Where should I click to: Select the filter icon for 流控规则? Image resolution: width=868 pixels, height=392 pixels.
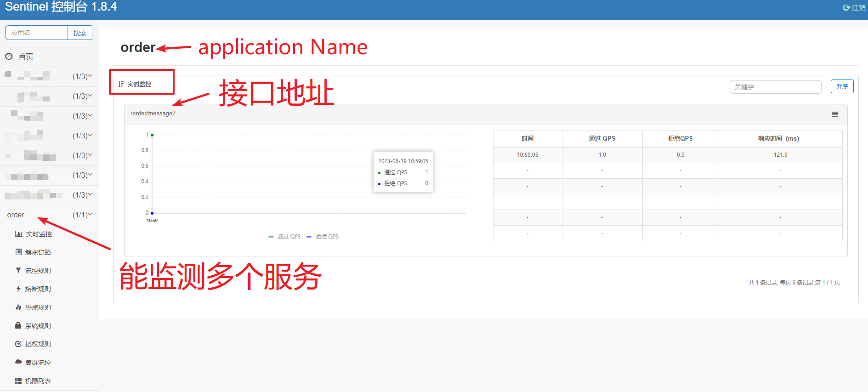pyautogui.click(x=18, y=270)
